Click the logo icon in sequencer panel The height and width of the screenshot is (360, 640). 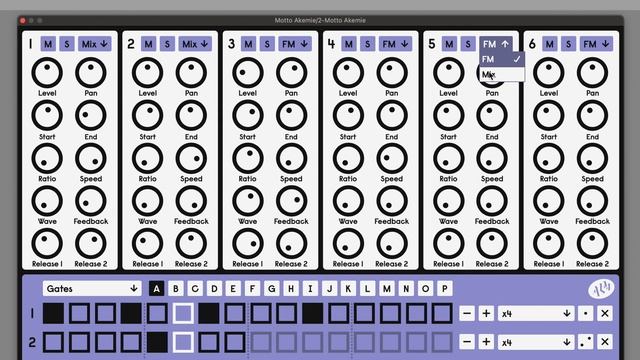coord(601,289)
